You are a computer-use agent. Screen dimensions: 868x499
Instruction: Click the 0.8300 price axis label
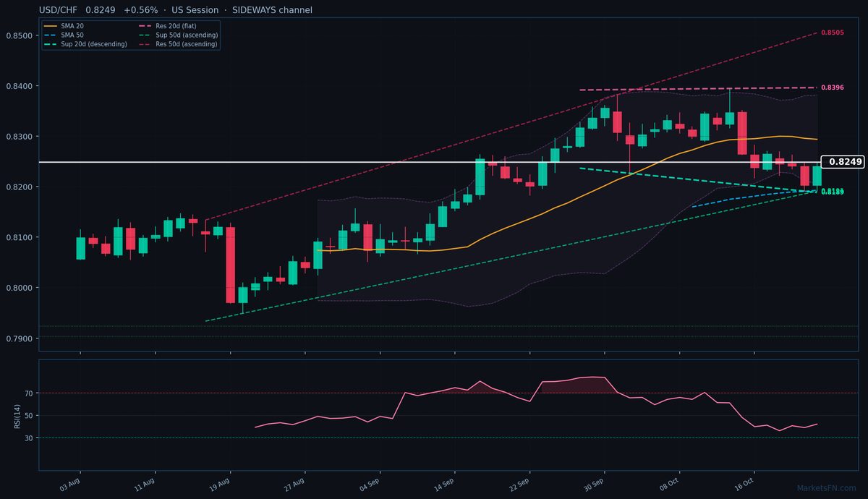(18, 137)
